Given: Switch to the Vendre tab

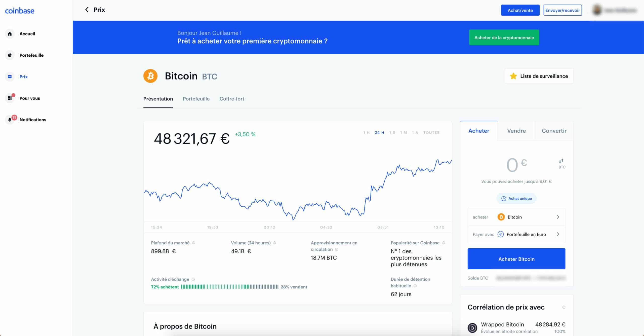Looking at the screenshot, I should [x=516, y=131].
